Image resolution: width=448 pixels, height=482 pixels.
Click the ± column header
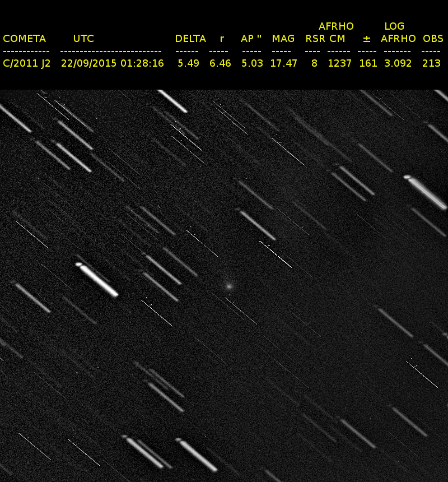click(x=367, y=39)
